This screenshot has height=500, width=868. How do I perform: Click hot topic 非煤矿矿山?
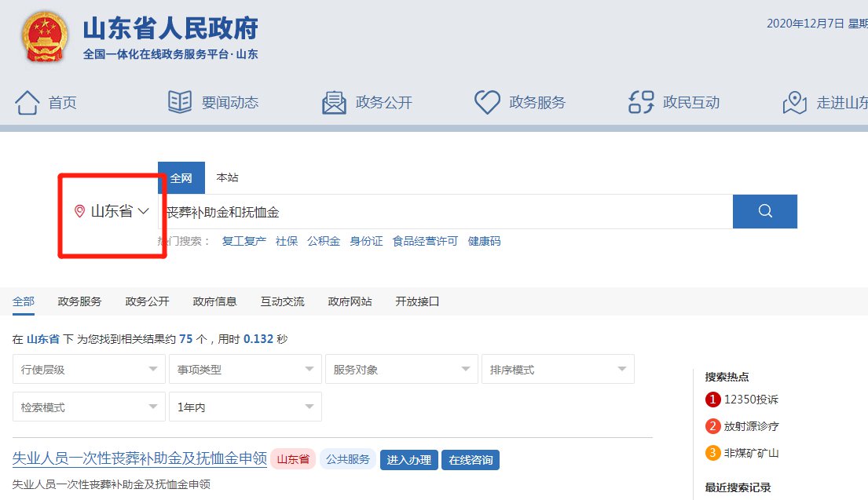pyautogui.click(x=751, y=453)
